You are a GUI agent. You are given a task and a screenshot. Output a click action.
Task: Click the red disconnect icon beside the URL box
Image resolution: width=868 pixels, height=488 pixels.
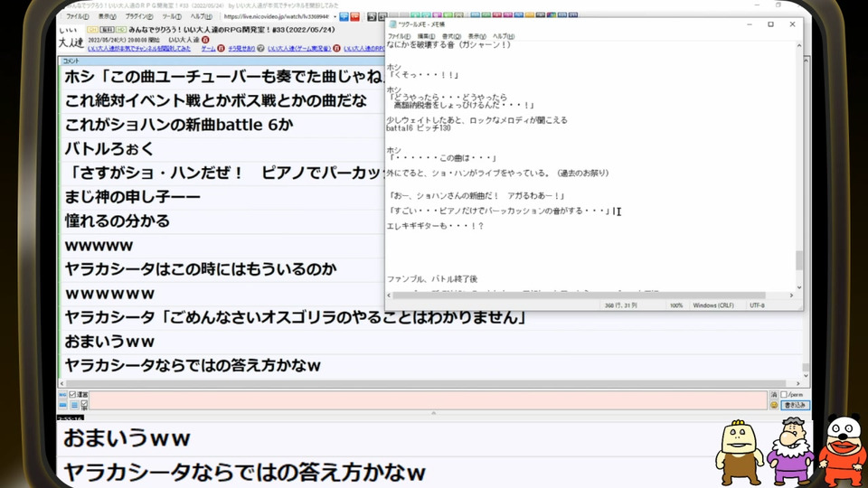pos(354,16)
